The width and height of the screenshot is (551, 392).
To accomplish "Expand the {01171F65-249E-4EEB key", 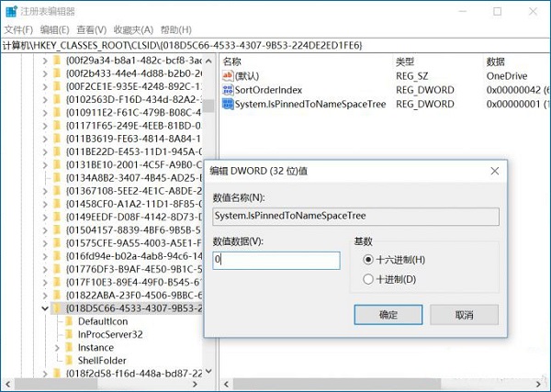I will 45,126.
